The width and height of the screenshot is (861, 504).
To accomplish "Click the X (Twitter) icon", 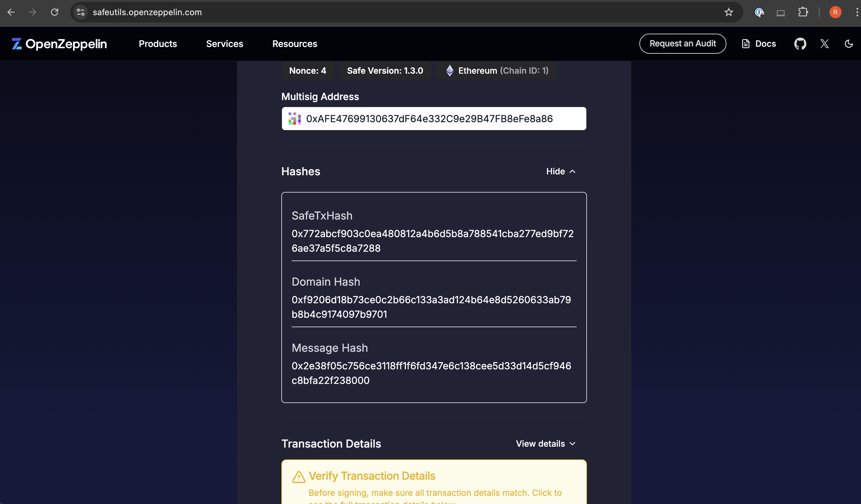I will (824, 44).
